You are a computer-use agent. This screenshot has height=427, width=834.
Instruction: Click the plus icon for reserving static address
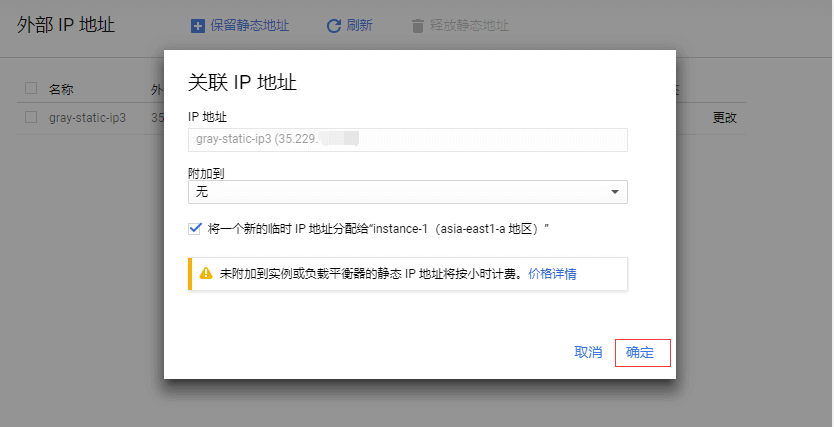[198, 26]
